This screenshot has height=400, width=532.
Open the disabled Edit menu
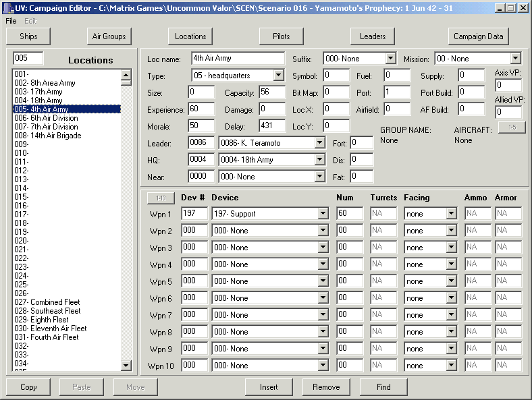pyautogui.click(x=30, y=21)
